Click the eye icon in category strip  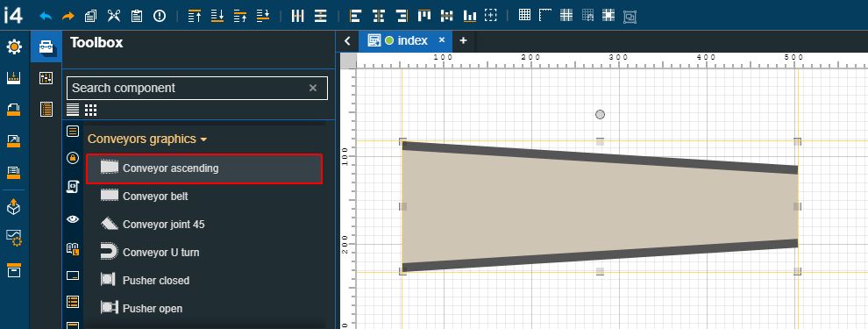point(73,218)
